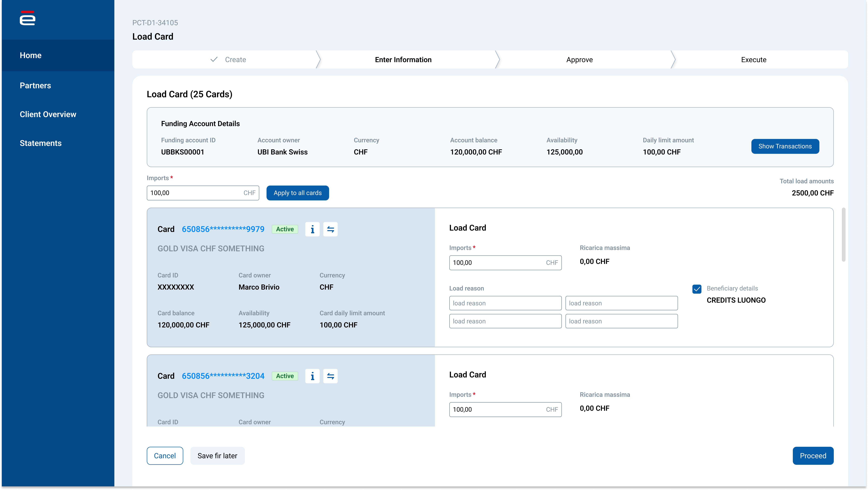Screen dimensions: 868x490
Task: Uncheck the Beneficiary details checkbox
Action: click(697, 289)
